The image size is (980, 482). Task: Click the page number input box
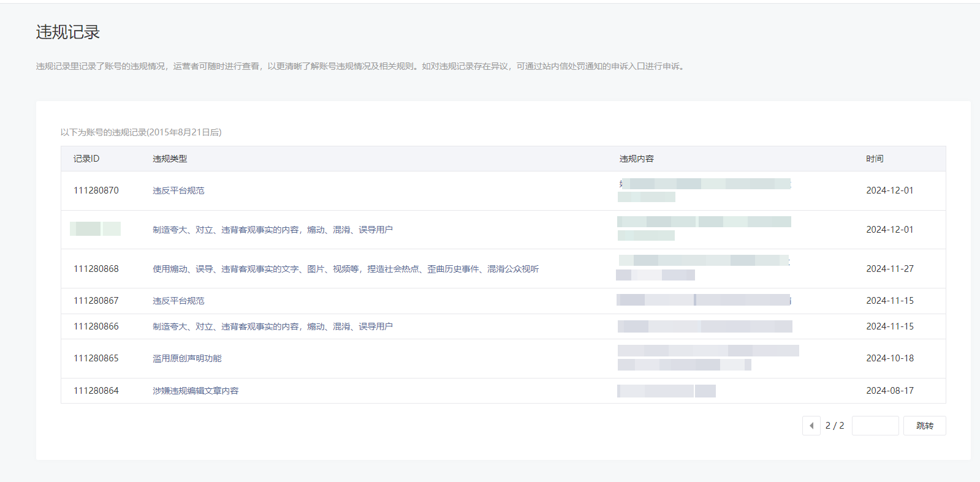pyautogui.click(x=875, y=426)
